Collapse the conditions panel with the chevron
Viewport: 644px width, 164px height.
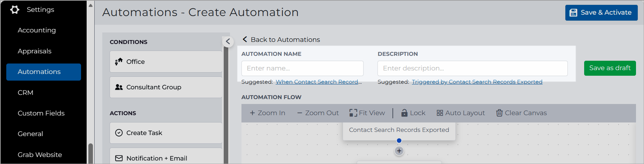tap(228, 42)
